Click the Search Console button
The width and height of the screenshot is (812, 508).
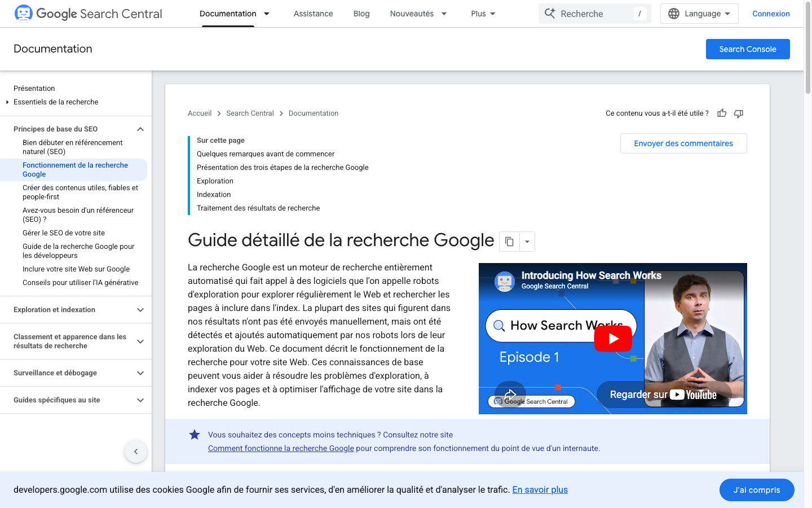[748, 49]
